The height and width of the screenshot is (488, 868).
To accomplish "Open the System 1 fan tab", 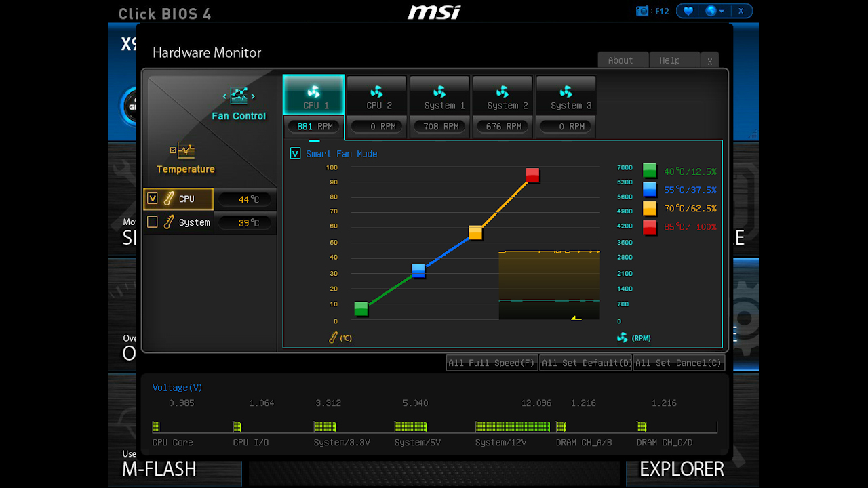I will click(439, 95).
